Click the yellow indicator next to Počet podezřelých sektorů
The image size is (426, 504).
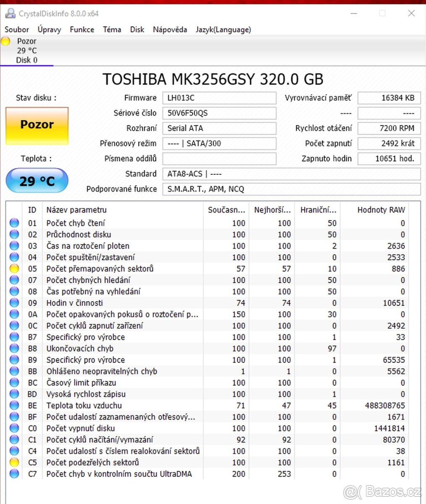coord(14,462)
